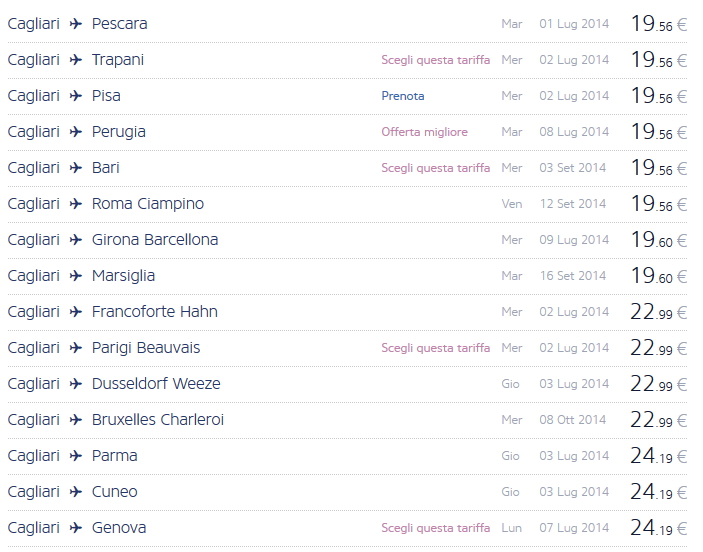Click the airplane icon next to Roma Ciampino
The height and width of the screenshot is (552, 703).
point(76,204)
